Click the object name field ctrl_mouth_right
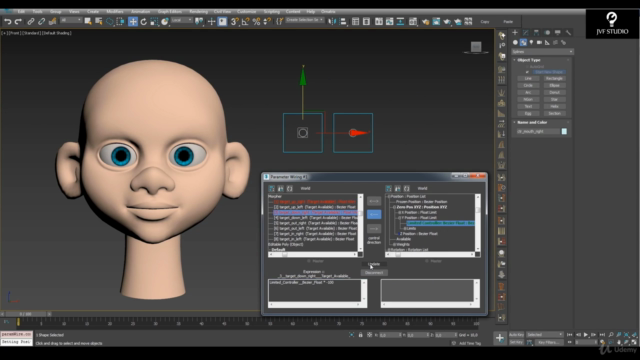Screen dimensions: 640x360 [x=538, y=131]
